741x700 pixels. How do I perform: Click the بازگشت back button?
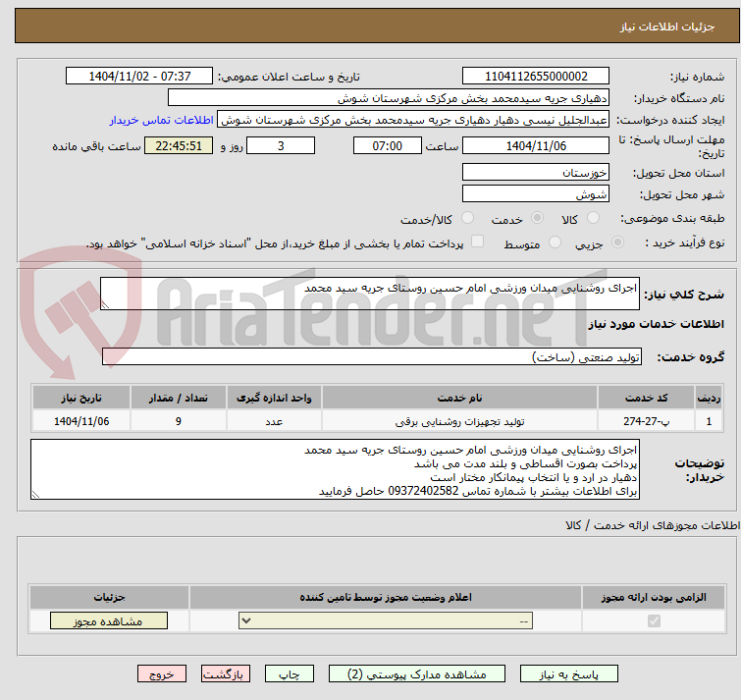pyautogui.click(x=226, y=674)
